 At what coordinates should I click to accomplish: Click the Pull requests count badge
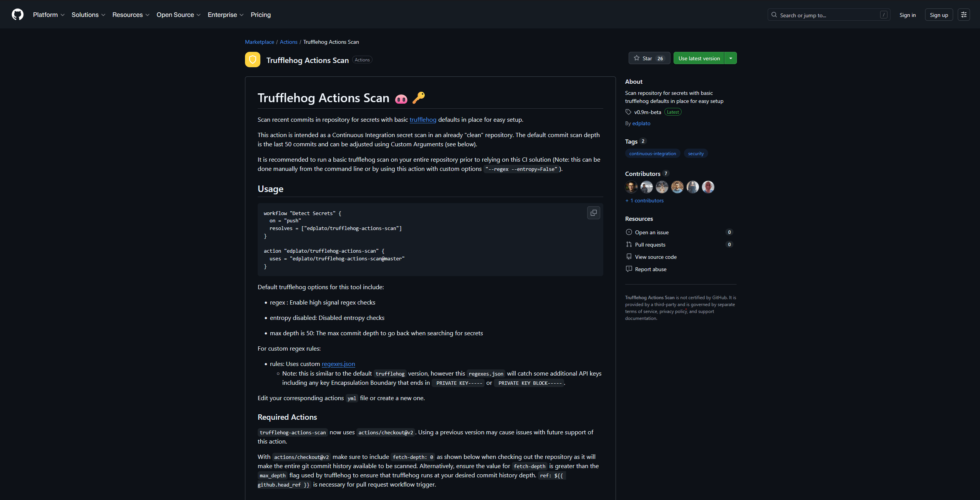(x=729, y=244)
